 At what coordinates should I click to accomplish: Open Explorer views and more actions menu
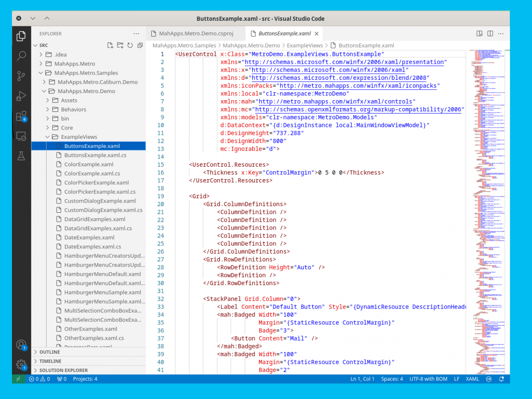click(x=137, y=34)
